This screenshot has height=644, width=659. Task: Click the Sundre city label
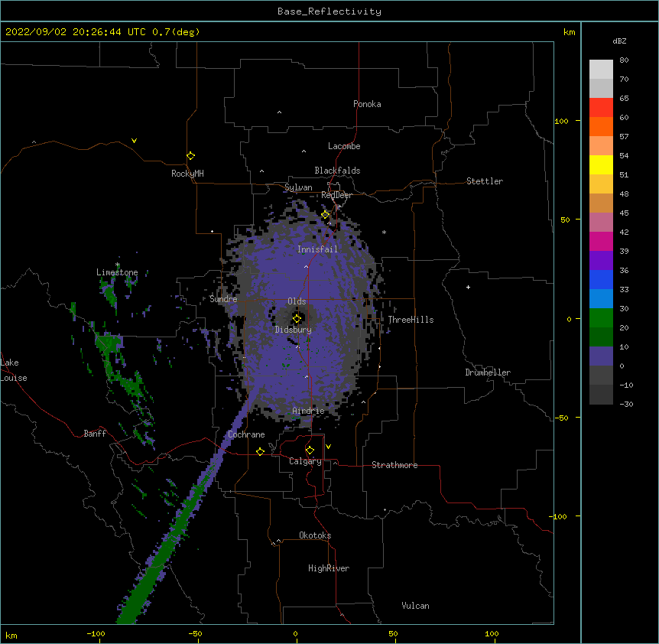click(223, 299)
